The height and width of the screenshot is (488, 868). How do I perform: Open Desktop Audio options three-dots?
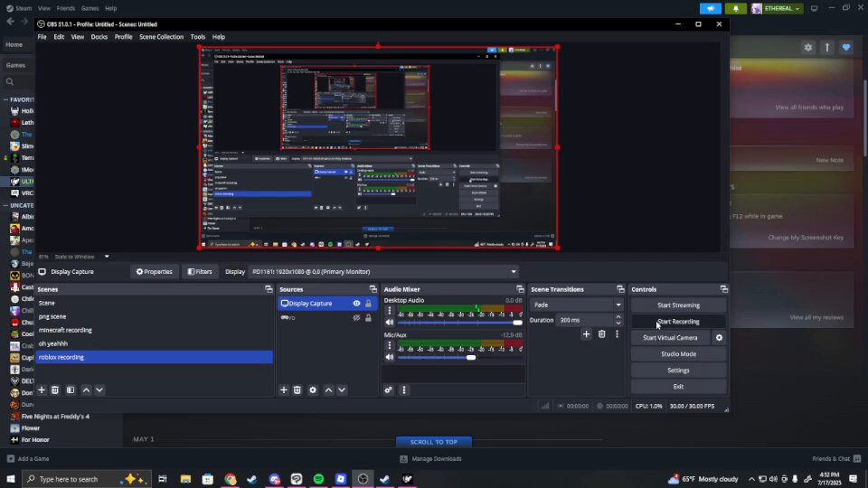[389, 311]
